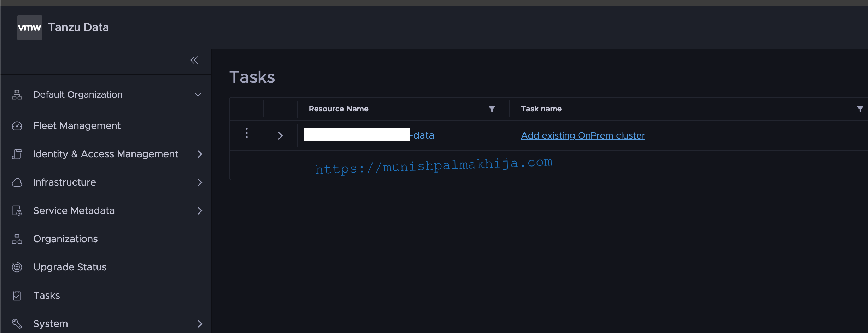Screen dimensions: 868x333
Task: Open Service Metadata section
Action: tap(74, 211)
